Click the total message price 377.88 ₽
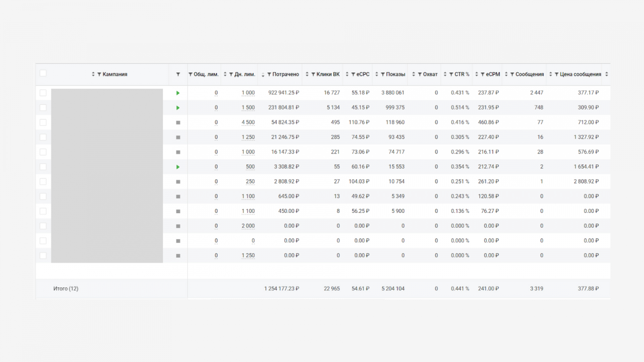Screen dimensions: 644x362 (x=588, y=289)
